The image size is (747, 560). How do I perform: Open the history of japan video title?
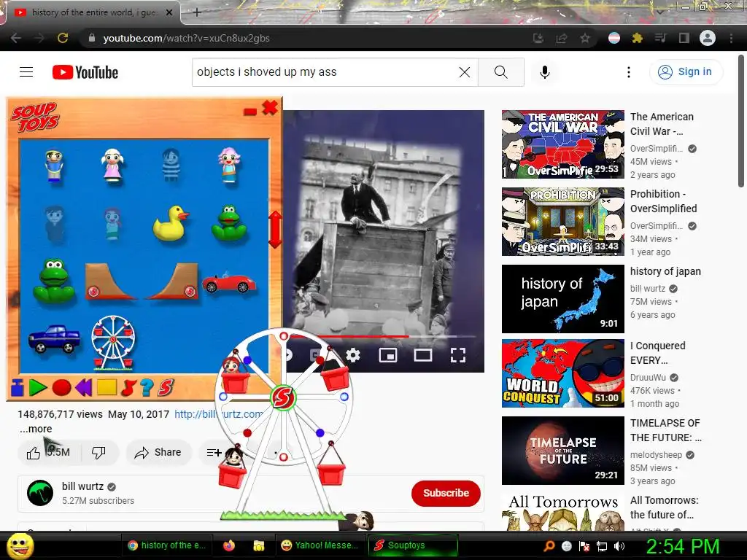(665, 271)
